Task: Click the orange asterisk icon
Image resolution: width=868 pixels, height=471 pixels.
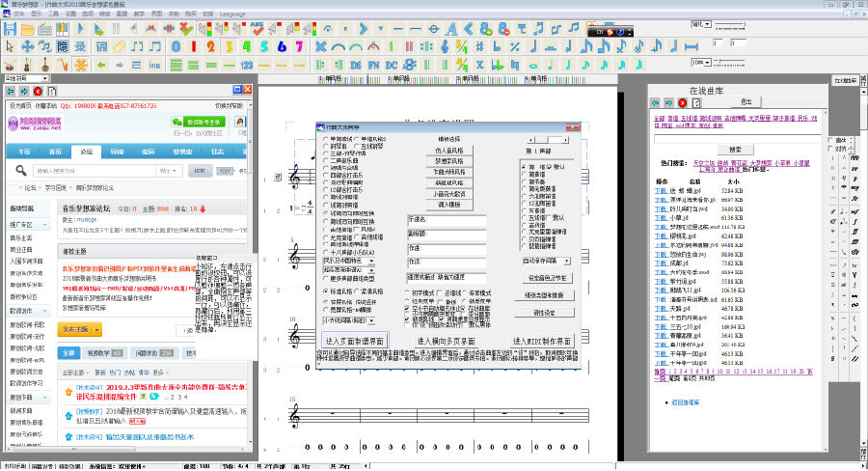Action: [x=81, y=65]
